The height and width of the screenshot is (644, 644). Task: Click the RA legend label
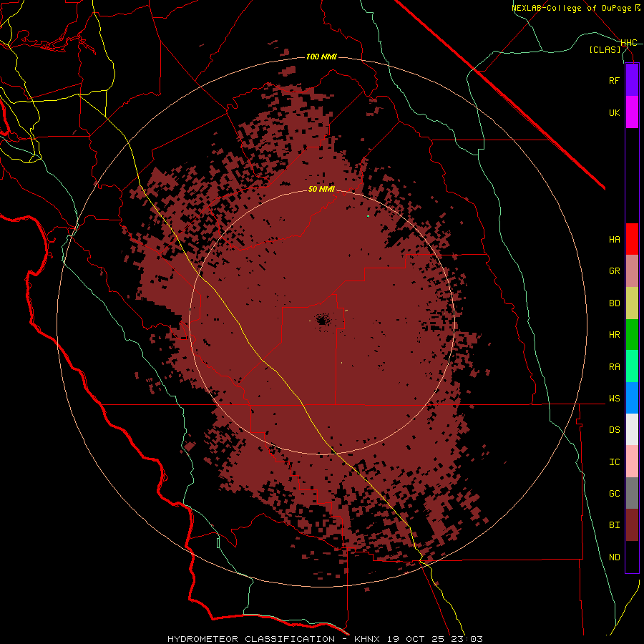coord(614,367)
